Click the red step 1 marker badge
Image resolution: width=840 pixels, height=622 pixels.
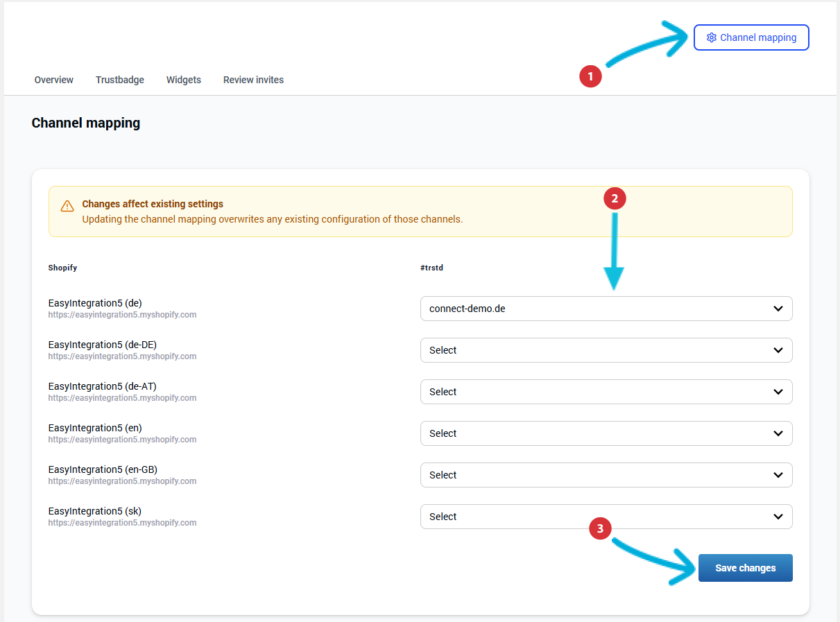pos(590,76)
